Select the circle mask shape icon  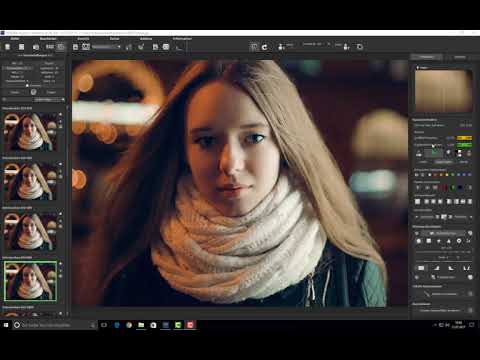tap(419, 241)
